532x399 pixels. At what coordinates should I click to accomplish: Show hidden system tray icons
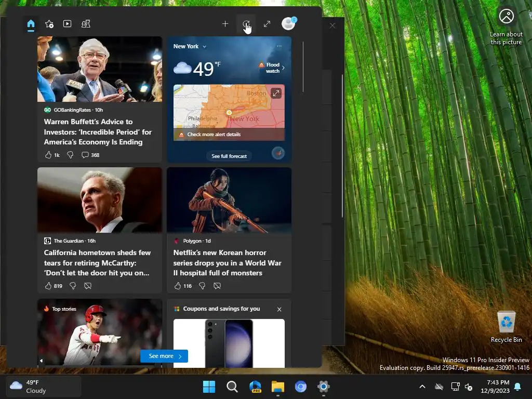(422, 387)
